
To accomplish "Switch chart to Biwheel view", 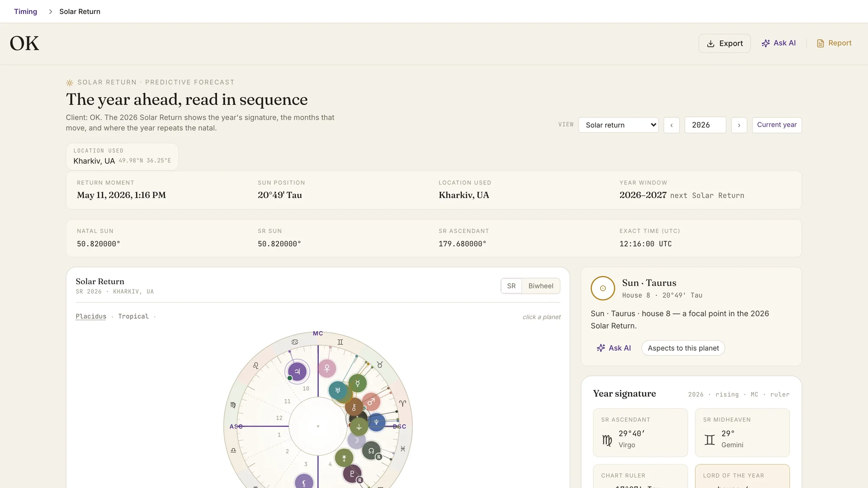I will (540, 286).
